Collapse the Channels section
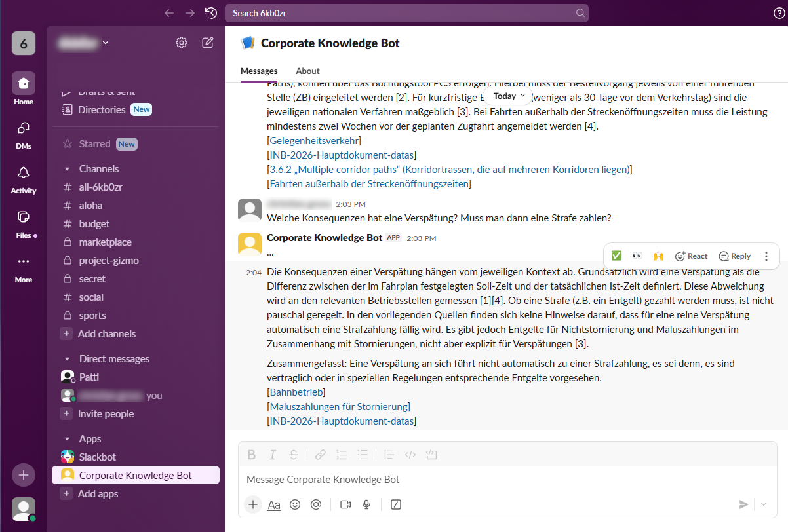The image size is (788, 532). point(67,169)
